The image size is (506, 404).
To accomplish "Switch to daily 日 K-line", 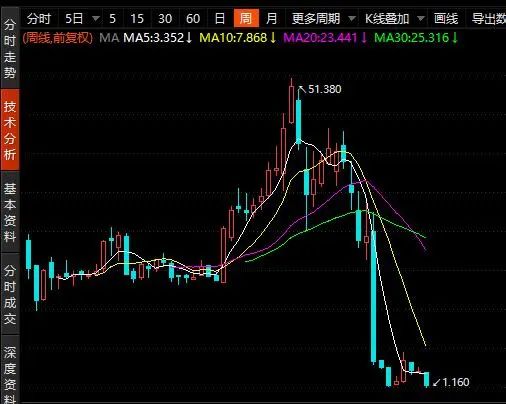I will pyautogui.click(x=220, y=19).
